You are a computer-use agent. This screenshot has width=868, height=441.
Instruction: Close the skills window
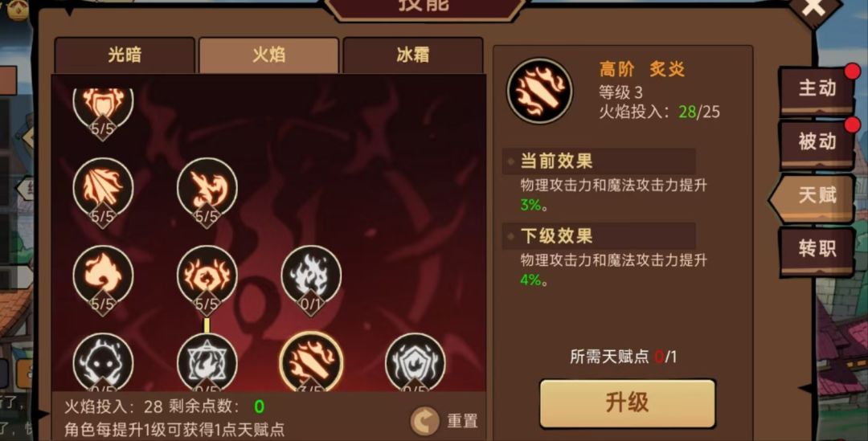pos(813,8)
